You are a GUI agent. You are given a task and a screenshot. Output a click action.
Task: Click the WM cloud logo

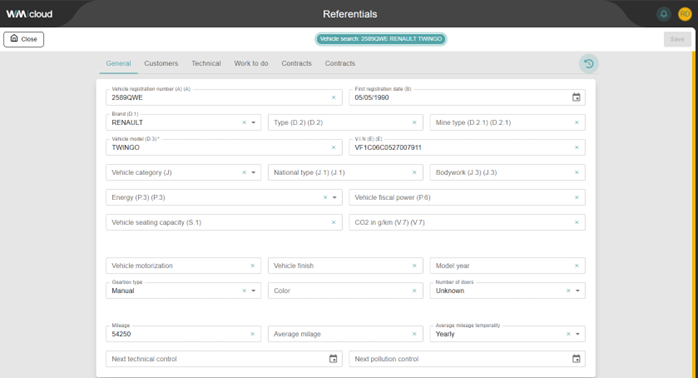[29, 14]
